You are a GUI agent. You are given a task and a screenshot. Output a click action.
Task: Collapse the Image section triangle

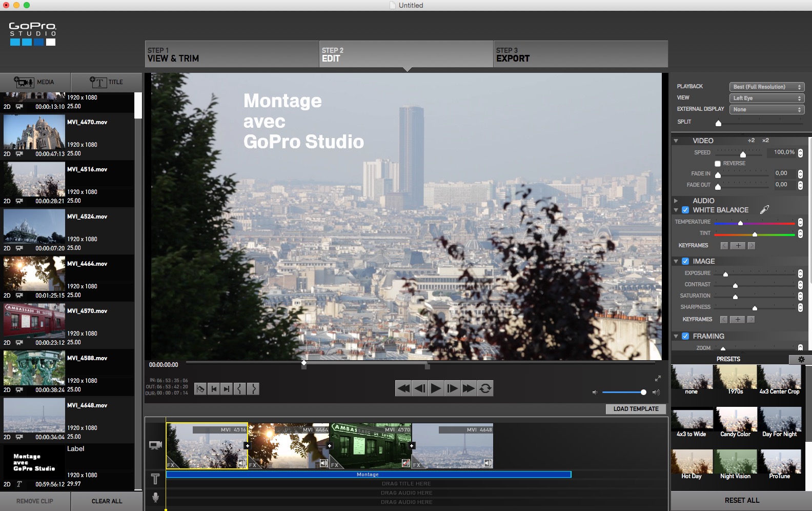(x=676, y=261)
